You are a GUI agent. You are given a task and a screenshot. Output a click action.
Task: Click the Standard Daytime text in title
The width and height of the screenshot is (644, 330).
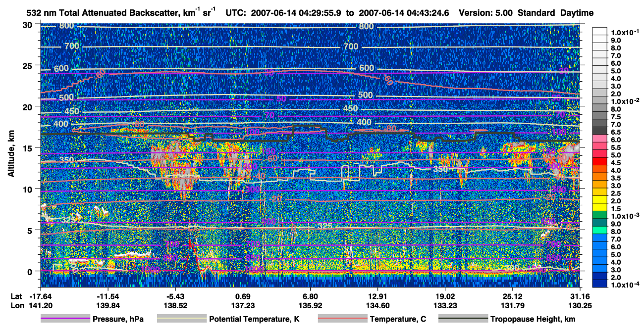point(556,12)
